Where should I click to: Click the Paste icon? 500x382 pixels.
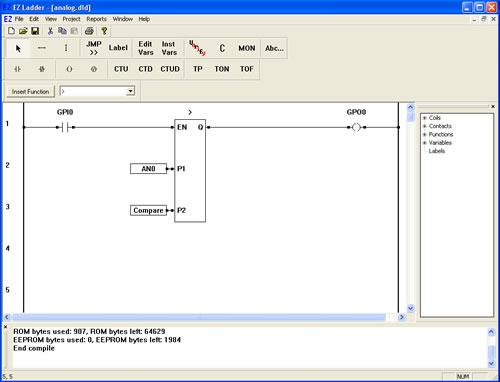[74, 31]
